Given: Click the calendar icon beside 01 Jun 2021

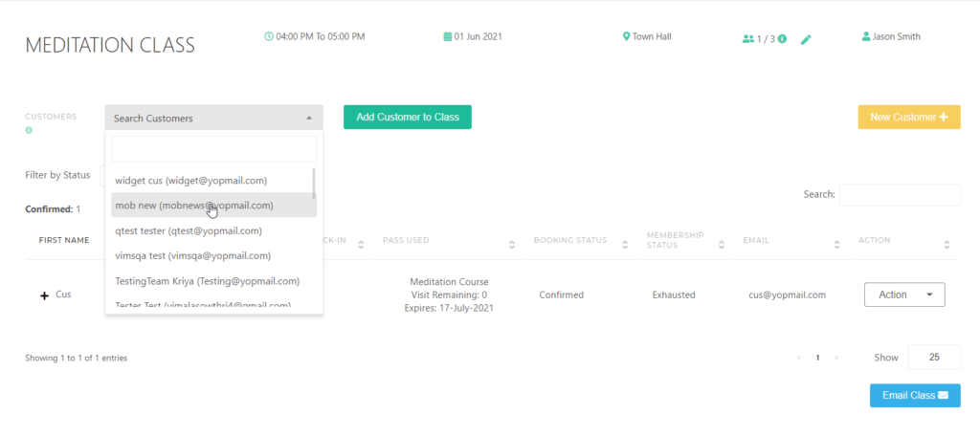Looking at the screenshot, I should point(447,37).
